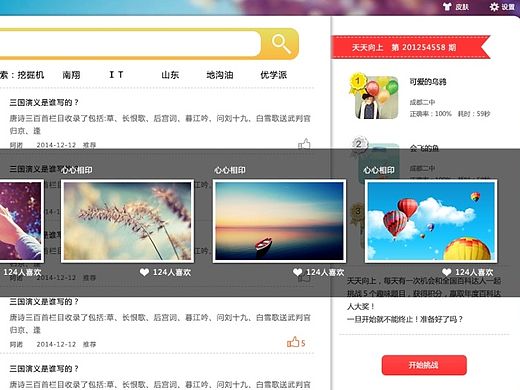Click heart icon under grass photo

click(x=144, y=272)
